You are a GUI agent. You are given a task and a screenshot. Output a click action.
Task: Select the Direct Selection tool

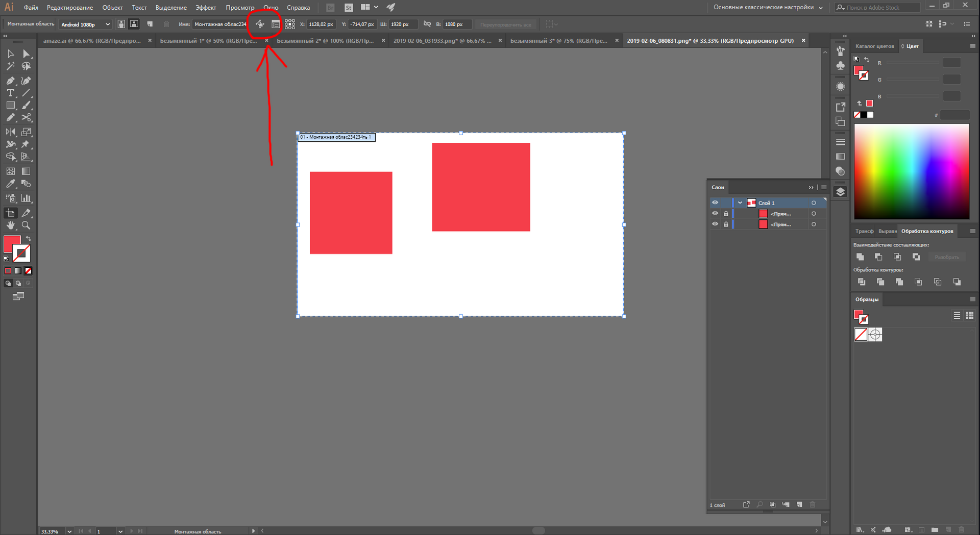pos(26,54)
